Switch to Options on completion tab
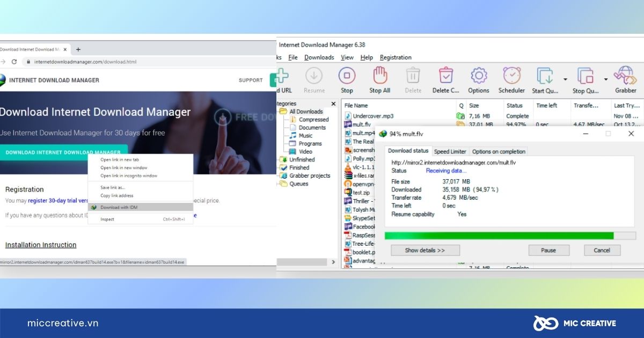 click(499, 151)
